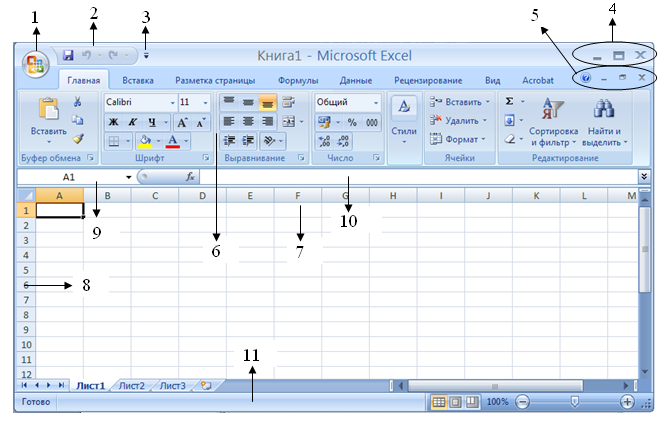Open the border style dropdown arrow
This screenshot has width=668, height=425.
(127, 141)
